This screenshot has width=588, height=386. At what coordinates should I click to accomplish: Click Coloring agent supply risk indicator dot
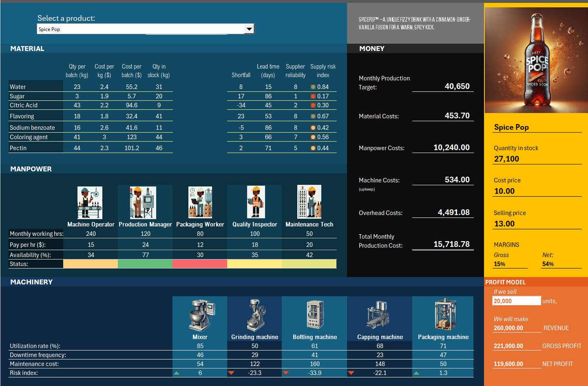313,137
